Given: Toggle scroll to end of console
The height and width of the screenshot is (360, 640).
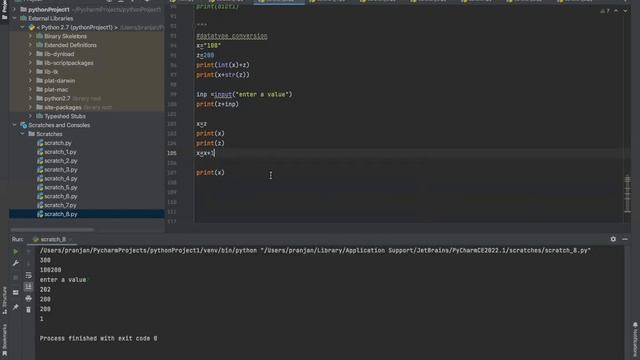Looking at the screenshot, I should pos(28,287).
